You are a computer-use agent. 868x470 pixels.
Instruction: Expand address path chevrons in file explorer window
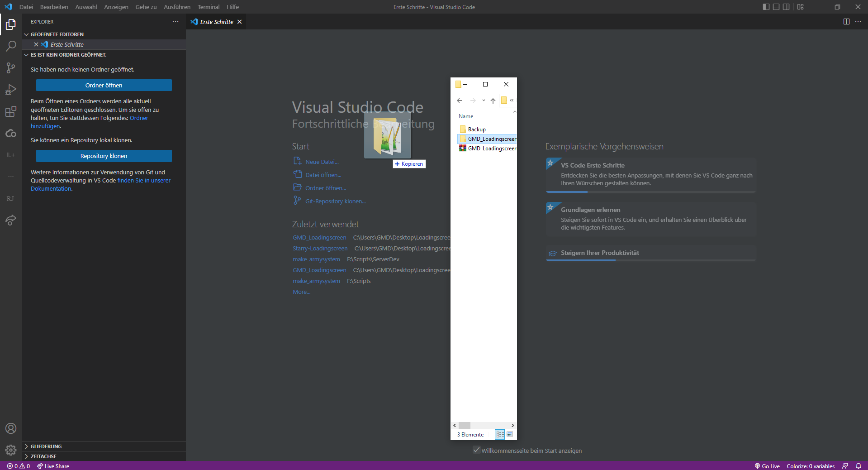click(x=512, y=101)
